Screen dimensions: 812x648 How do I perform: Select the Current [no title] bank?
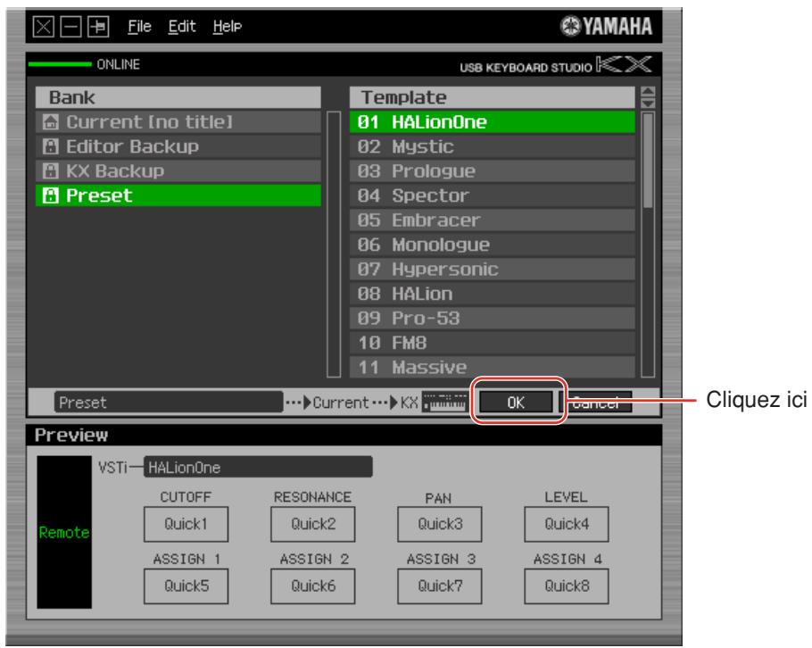[x=178, y=121]
